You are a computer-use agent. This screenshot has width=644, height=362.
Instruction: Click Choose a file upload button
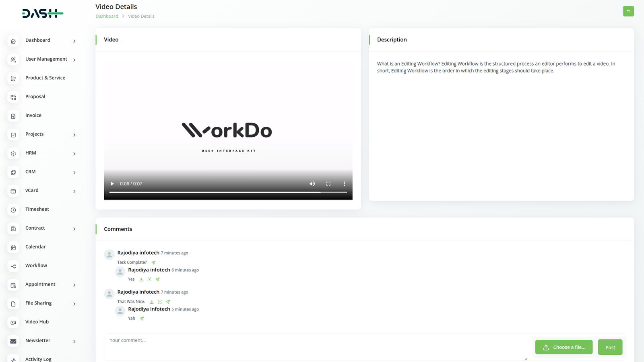[x=563, y=347]
